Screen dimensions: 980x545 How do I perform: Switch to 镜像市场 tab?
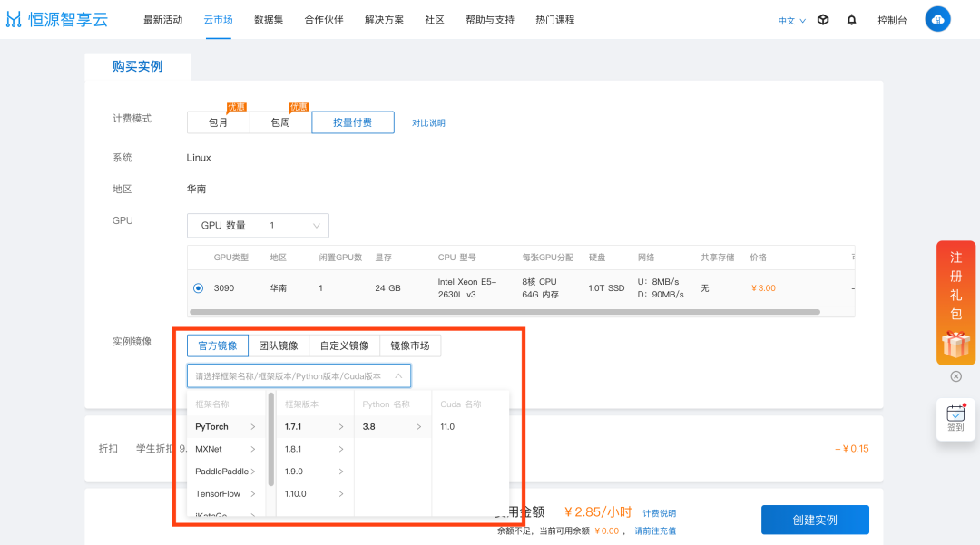[x=410, y=345]
